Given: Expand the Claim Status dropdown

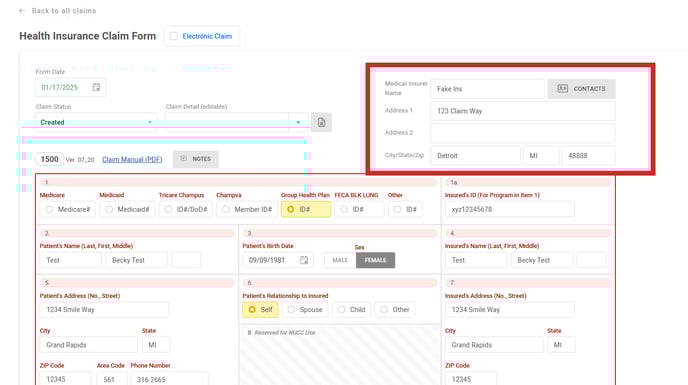Looking at the screenshot, I should click(x=96, y=122).
